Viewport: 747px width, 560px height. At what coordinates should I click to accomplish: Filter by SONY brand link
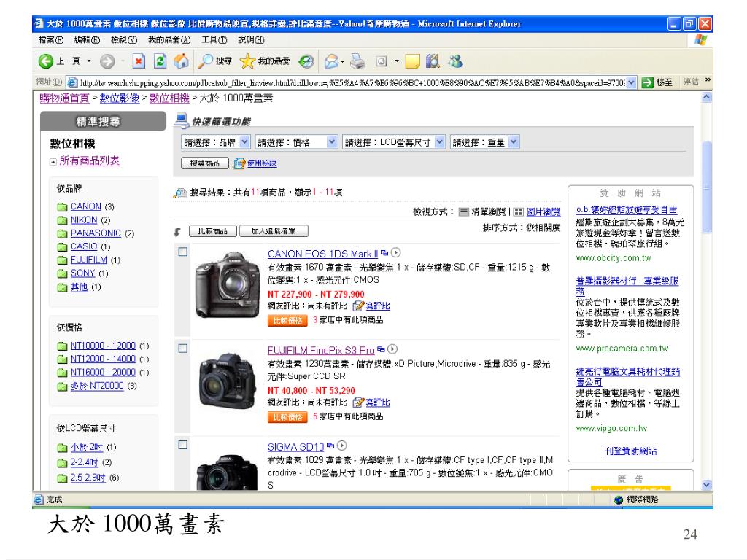tap(83, 273)
